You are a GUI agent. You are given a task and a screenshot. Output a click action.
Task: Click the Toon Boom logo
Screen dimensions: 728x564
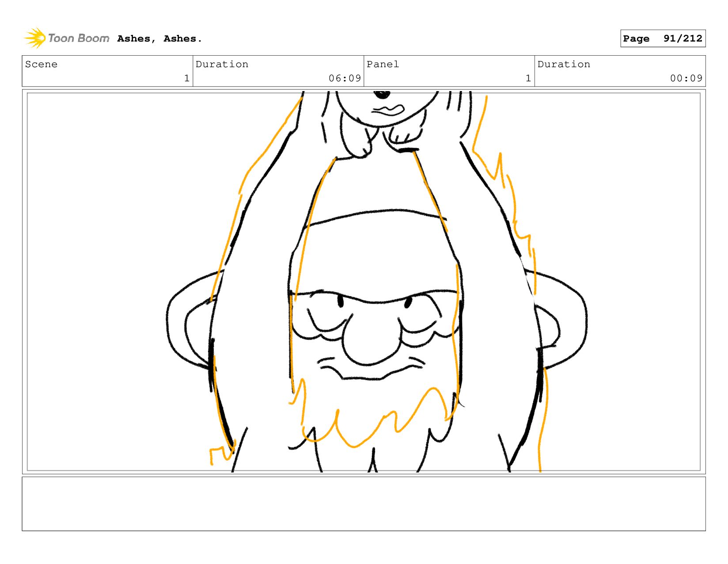pyautogui.click(x=66, y=38)
